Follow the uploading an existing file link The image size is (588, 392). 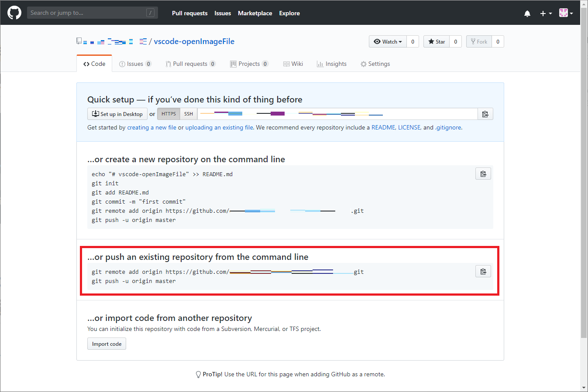coord(219,127)
